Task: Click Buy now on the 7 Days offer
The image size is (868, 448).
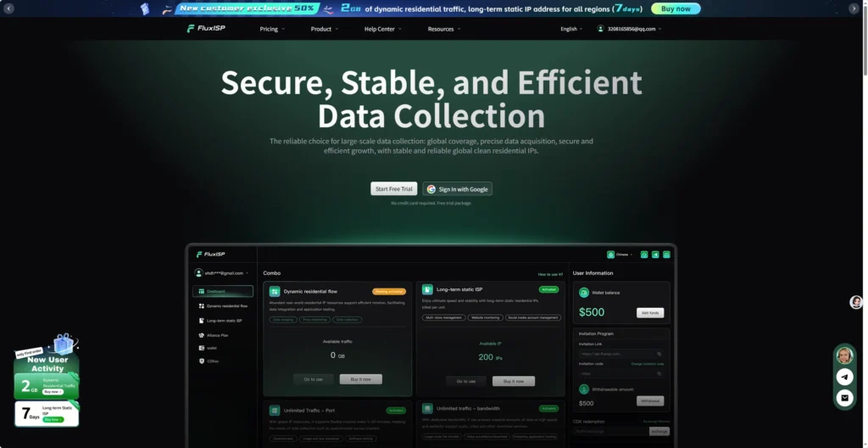Action: pyautogui.click(x=52, y=419)
